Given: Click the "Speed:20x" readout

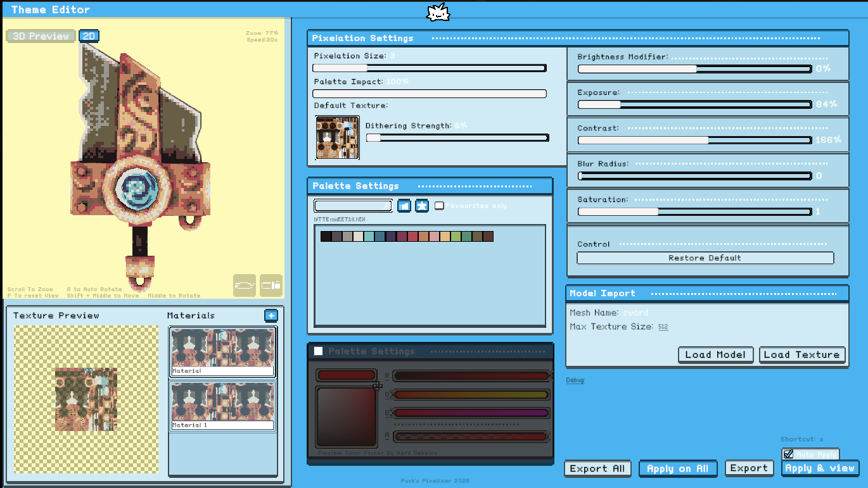Looking at the screenshot, I should pos(262,40).
